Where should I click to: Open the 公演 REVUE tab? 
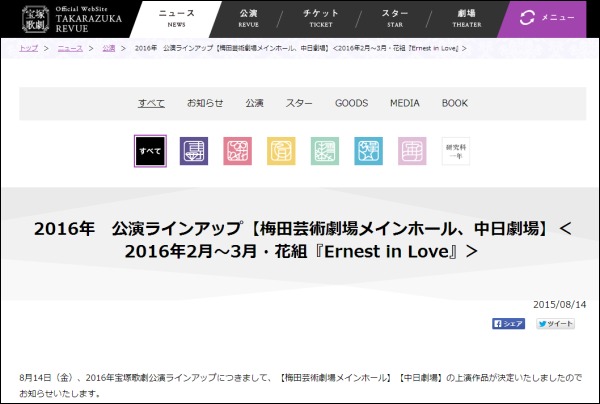point(249,19)
